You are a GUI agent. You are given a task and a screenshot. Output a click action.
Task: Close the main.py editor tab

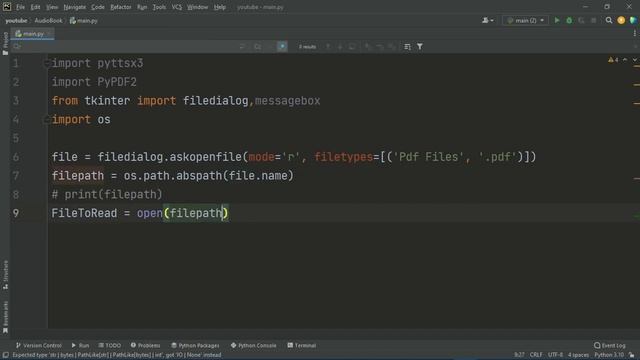coord(49,34)
